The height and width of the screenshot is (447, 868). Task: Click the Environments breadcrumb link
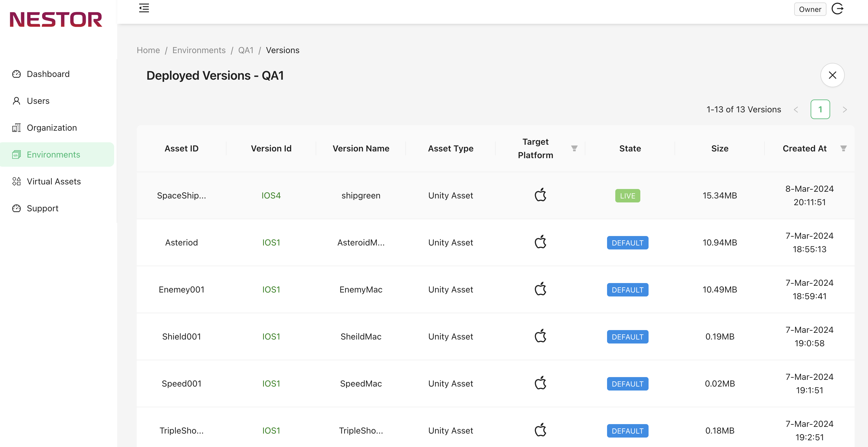[x=199, y=50]
